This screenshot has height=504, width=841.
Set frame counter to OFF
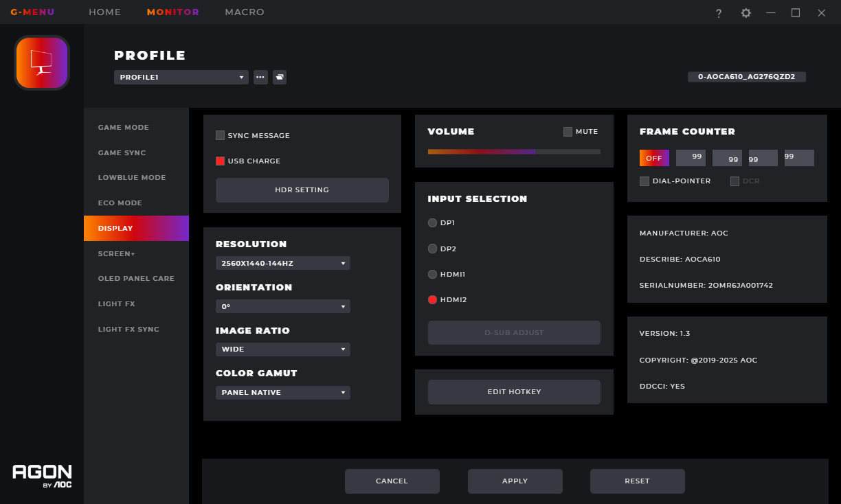click(654, 158)
